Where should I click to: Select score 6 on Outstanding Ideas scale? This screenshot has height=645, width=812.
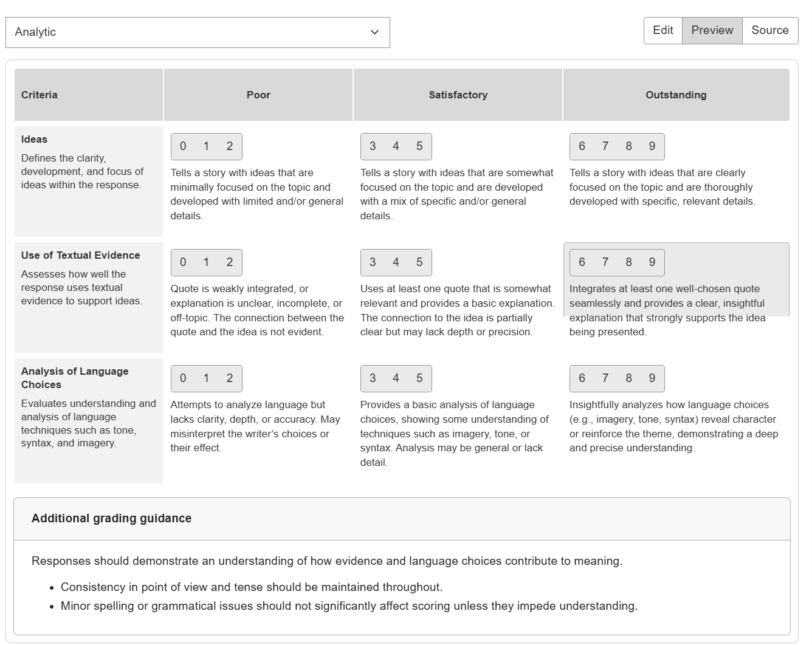tap(582, 146)
